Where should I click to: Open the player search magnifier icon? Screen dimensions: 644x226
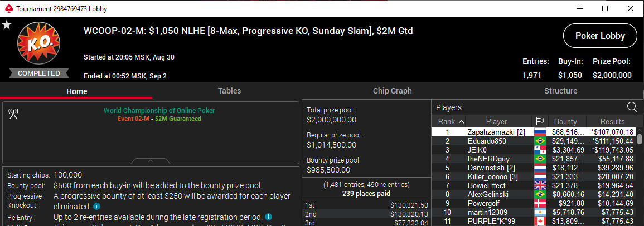coord(632,107)
